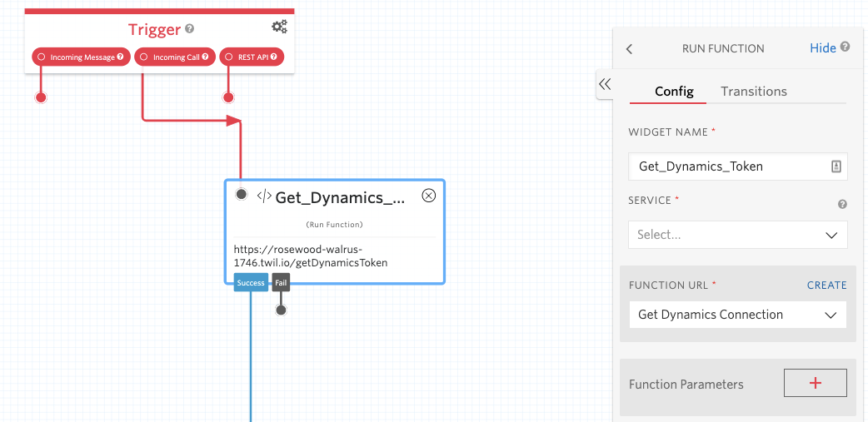Click into the Widget Name input field
This screenshot has width=868, height=422.
coord(737,166)
